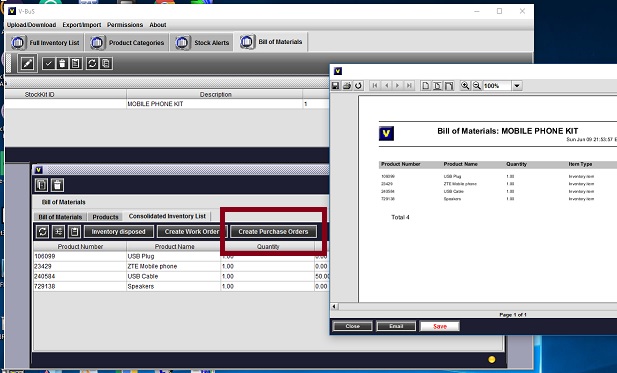617x373 pixels.
Task: Go to next report page arrow
Action: pyautogui.click(x=397, y=85)
